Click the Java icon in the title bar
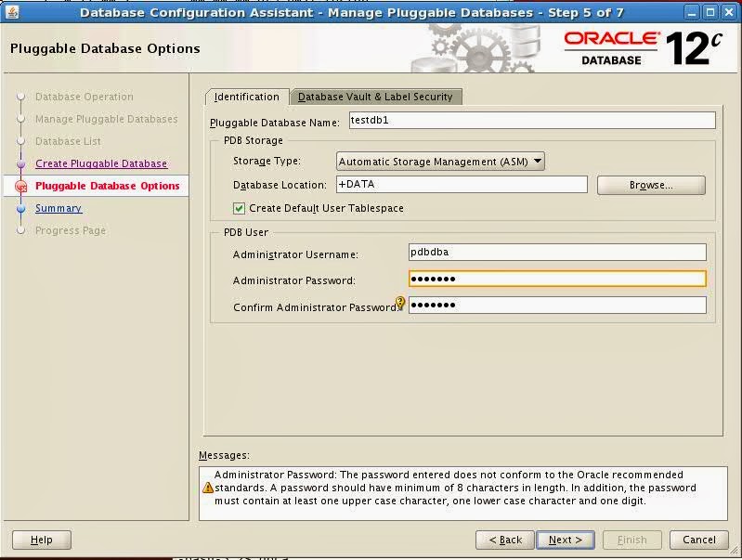742x560 pixels. click(x=12, y=12)
